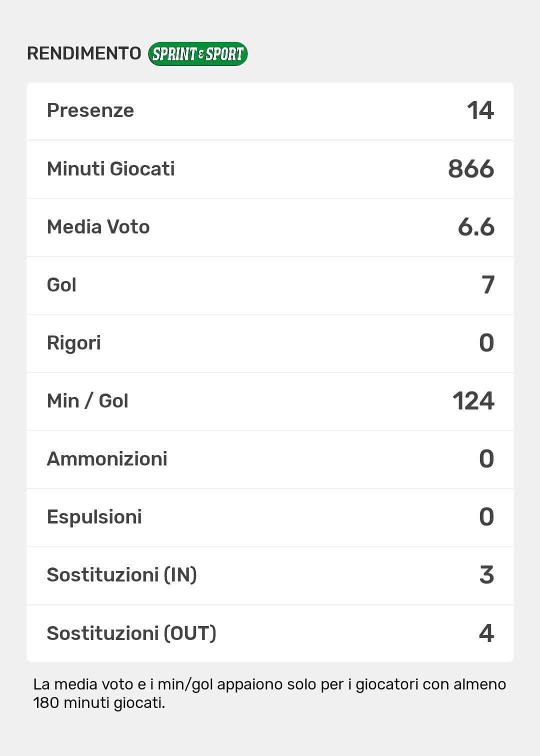Click the 6.6 average rating value
540x756 pixels.
click(475, 227)
